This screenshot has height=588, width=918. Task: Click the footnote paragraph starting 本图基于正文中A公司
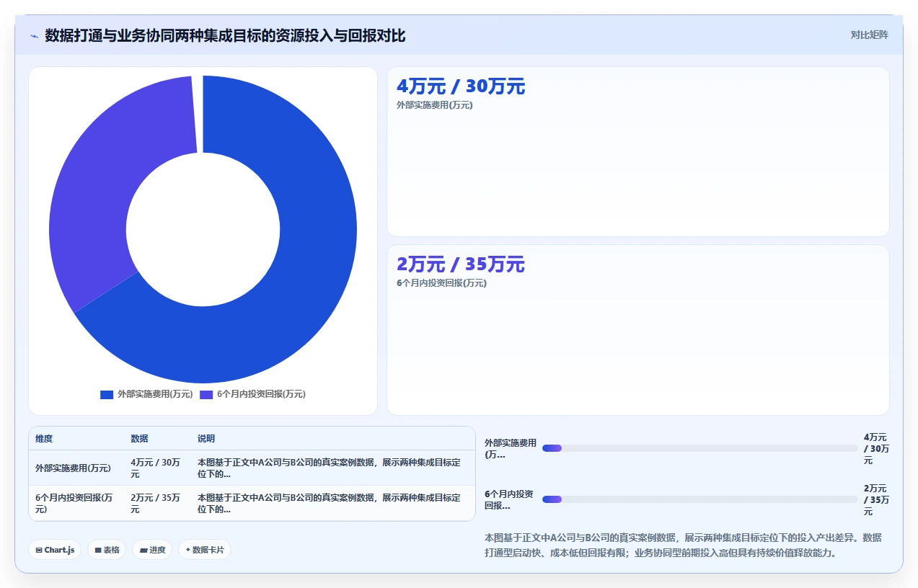point(683,545)
